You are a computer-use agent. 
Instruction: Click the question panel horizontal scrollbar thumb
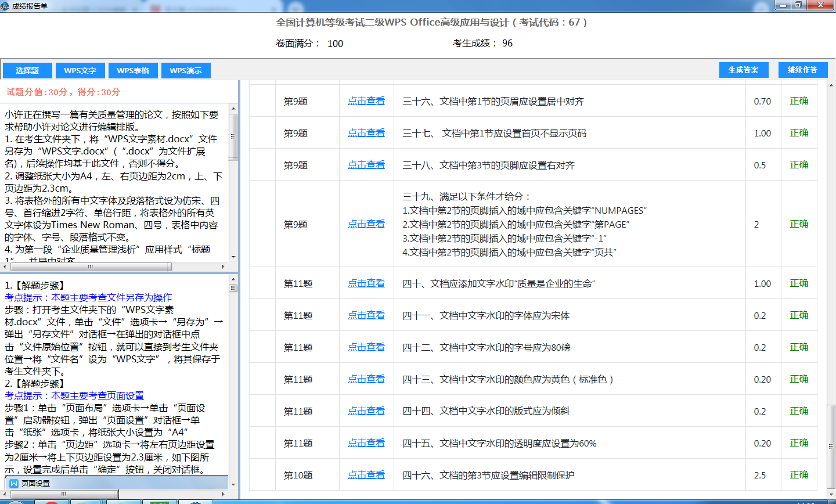(x=91, y=267)
